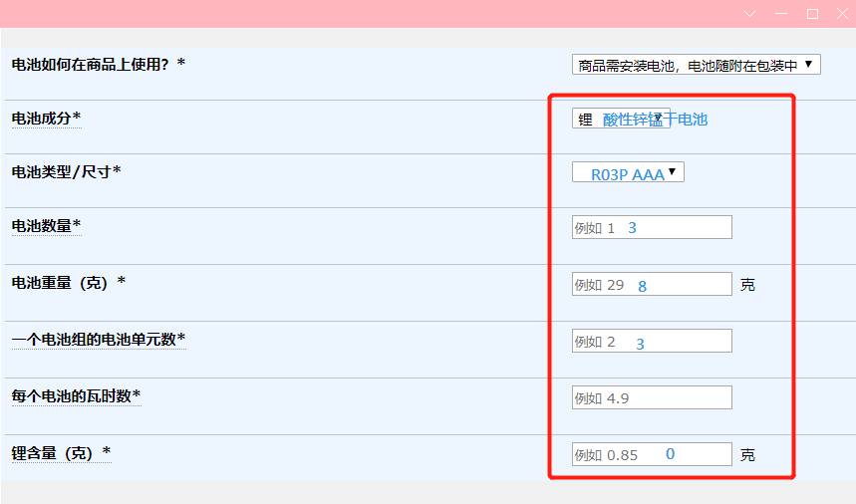This screenshot has height=504, width=856.
Task: Focus the 锂含量 input field
Action: coord(652,455)
